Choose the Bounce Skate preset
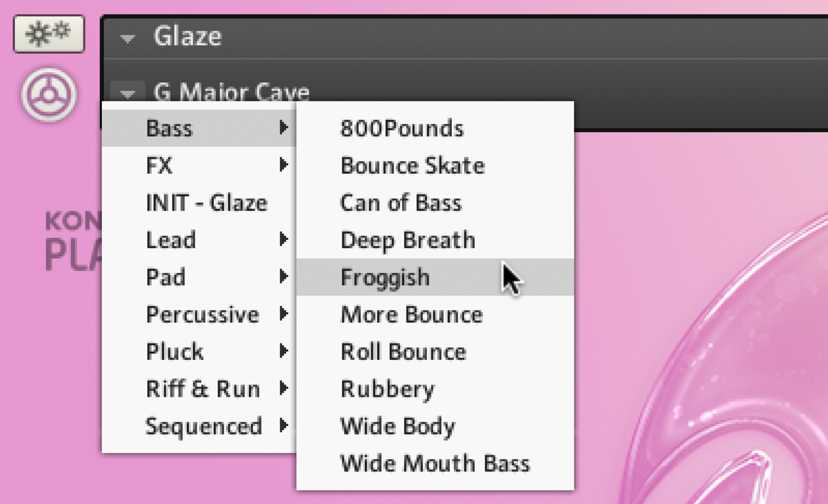 [x=413, y=165]
